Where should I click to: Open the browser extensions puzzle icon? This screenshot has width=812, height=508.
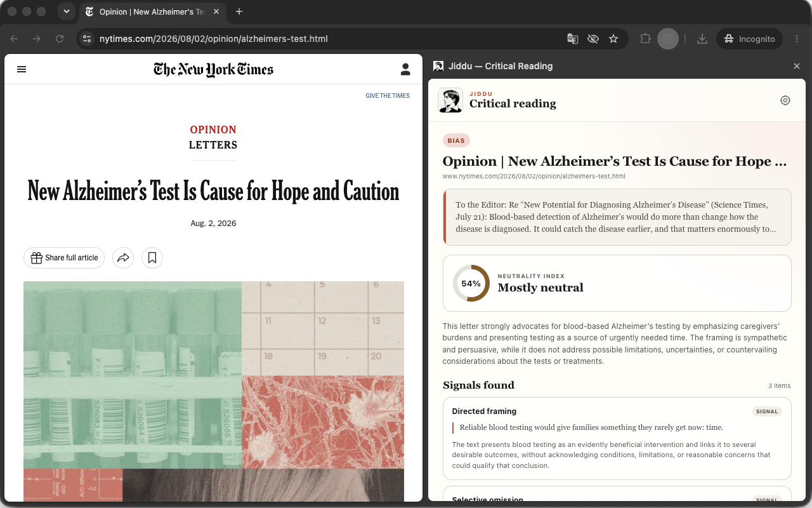tap(645, 39)
